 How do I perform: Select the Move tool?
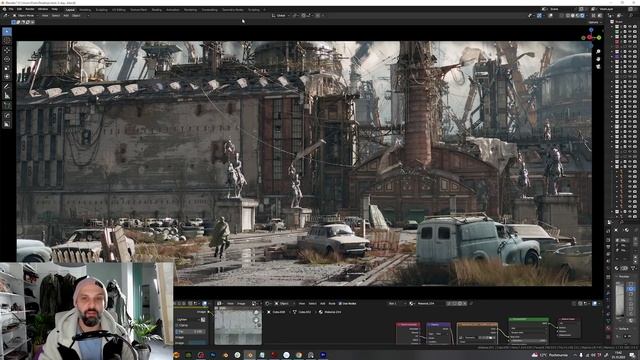tap(7, 50)
